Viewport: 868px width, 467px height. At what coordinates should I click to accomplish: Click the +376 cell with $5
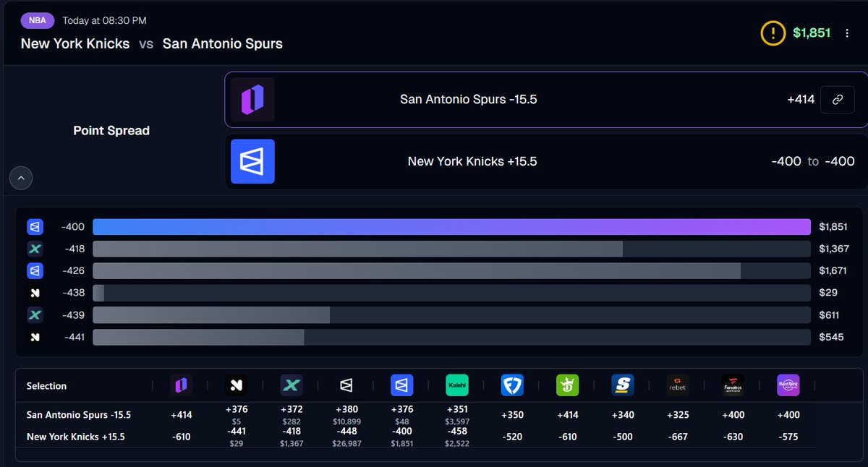[237, 414]
